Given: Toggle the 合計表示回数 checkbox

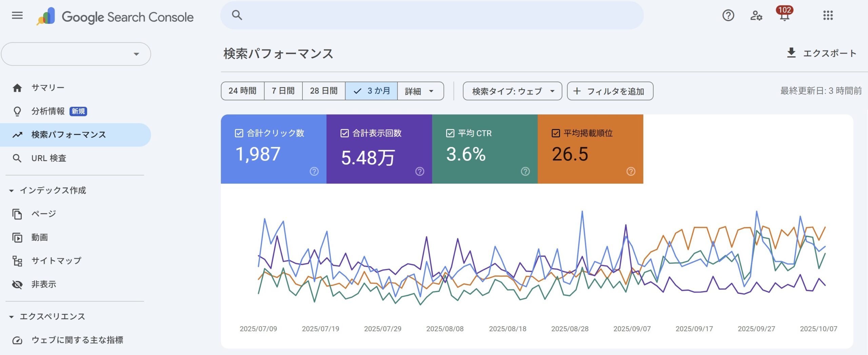Looking at the screenshot, I should coord(344,133).
